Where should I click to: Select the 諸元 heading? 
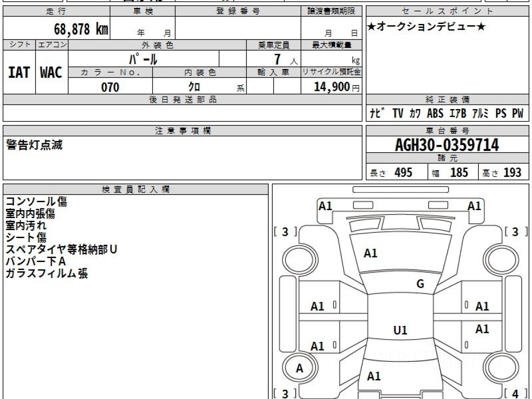tap(447, 158)
